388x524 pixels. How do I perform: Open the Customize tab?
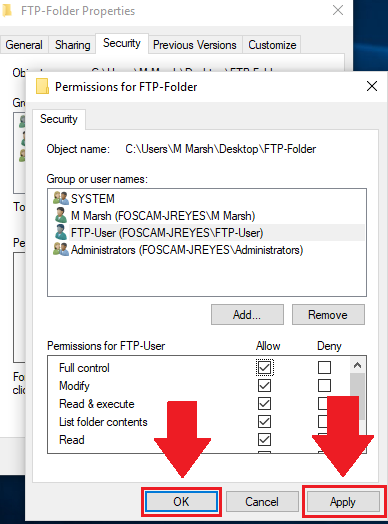[272, 45]
